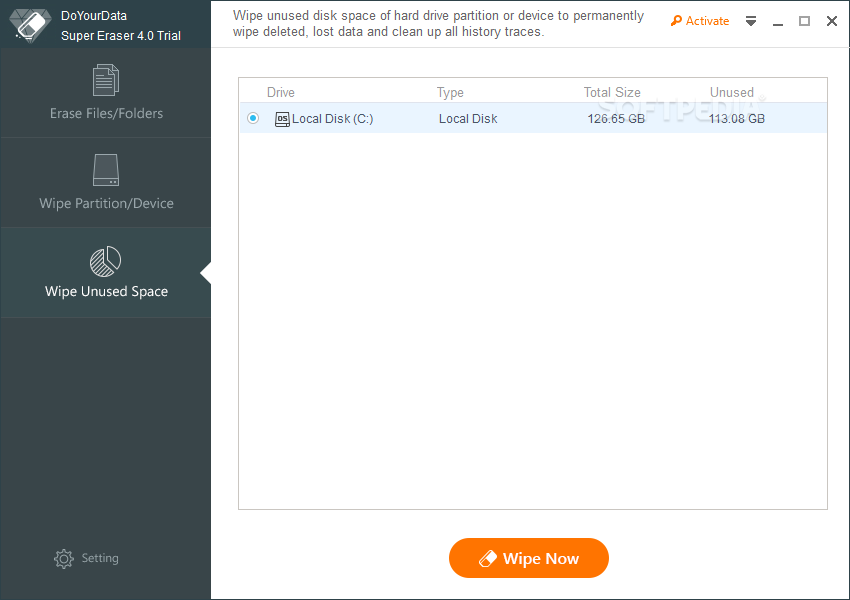Screen dimensions: 850x600
Task: Click the Local Disk type cell
Action: tap(468, 119)
